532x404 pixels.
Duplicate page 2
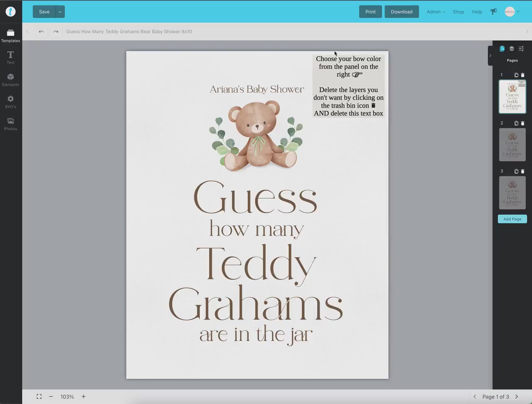tap(516, 123)
